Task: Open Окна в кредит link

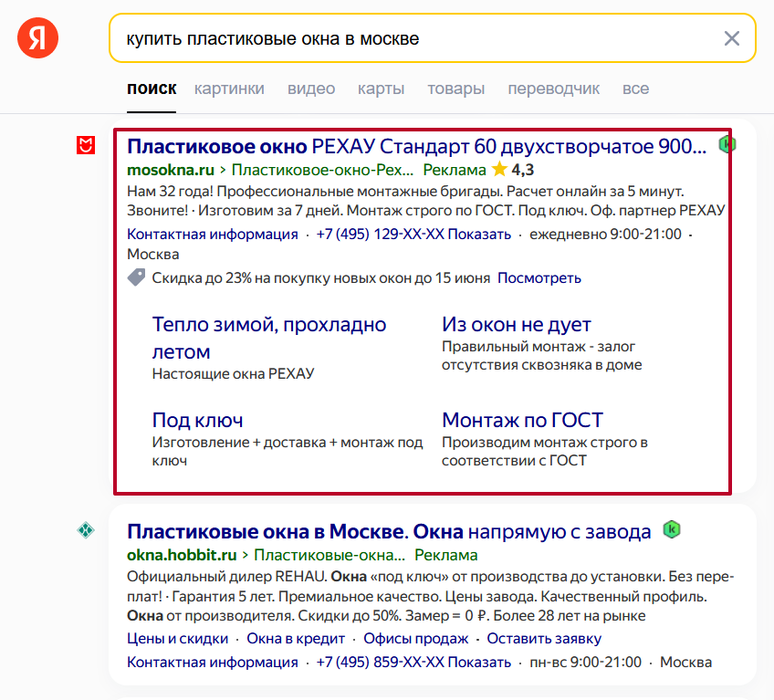Action: click(x=296, y=638)
